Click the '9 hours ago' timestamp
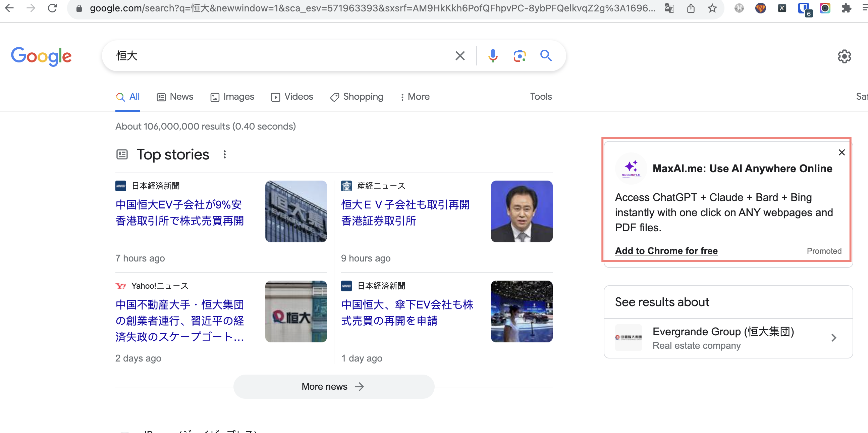Viewport: 868px width, 433px height. point(366,258)
